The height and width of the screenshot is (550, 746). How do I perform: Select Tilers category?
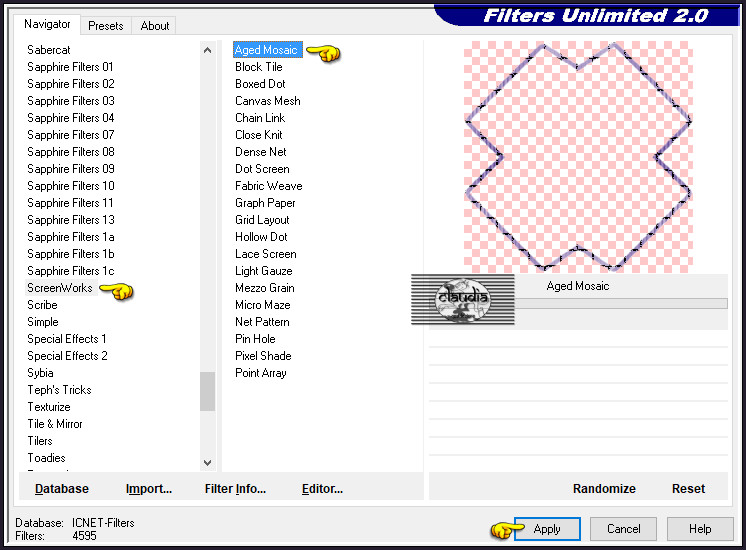[39, 441]
